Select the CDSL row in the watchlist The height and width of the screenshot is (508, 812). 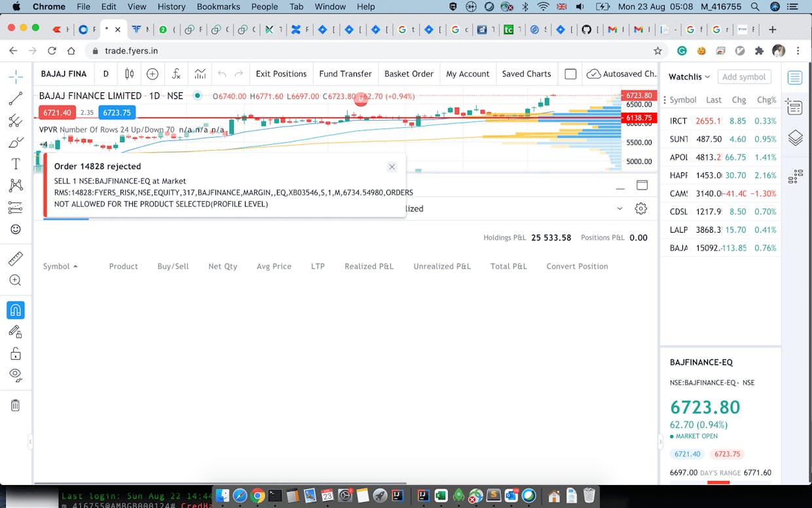[721, 212]
